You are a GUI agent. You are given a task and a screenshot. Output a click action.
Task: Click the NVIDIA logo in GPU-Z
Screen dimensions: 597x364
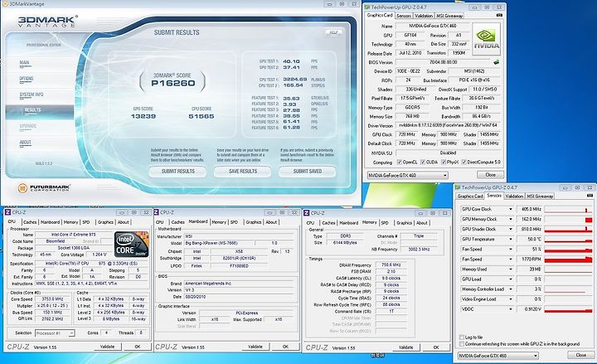pos(486,39)
